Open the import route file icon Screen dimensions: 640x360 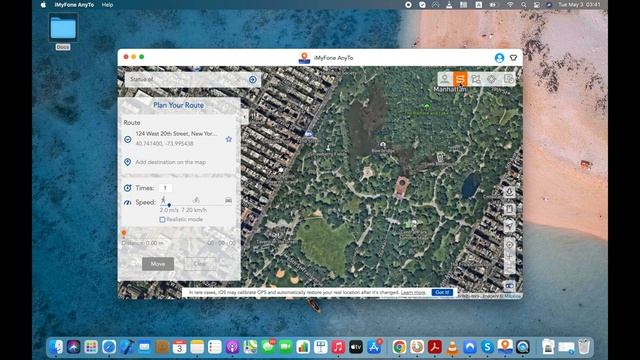(x=508, y=79)
